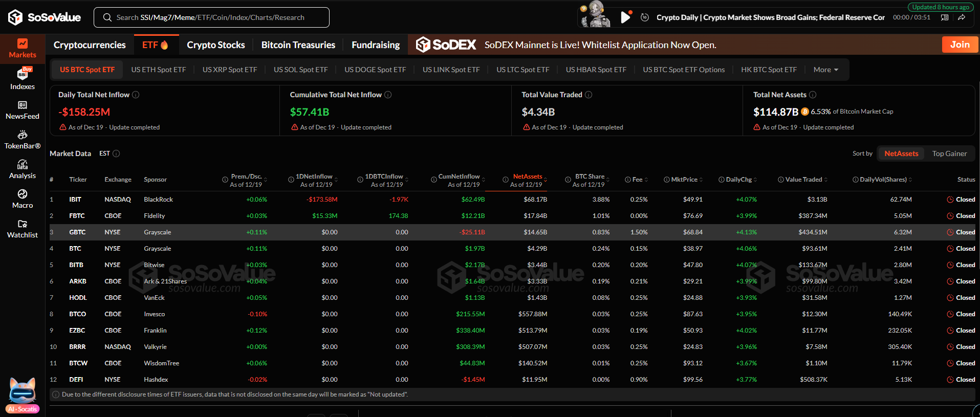Click the share arrow in audio player
The height and width of the screenshot is (417, 980).
(962, 17)
